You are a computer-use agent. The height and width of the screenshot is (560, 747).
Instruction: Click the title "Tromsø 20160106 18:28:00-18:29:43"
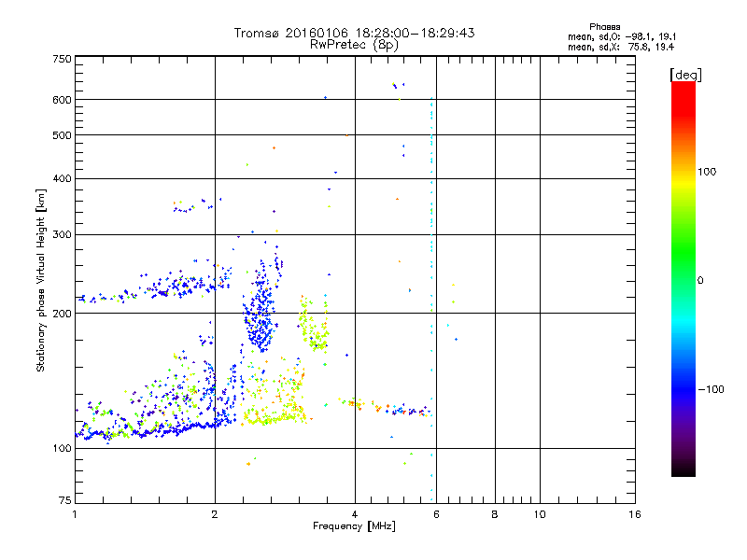tap(354, 33)
